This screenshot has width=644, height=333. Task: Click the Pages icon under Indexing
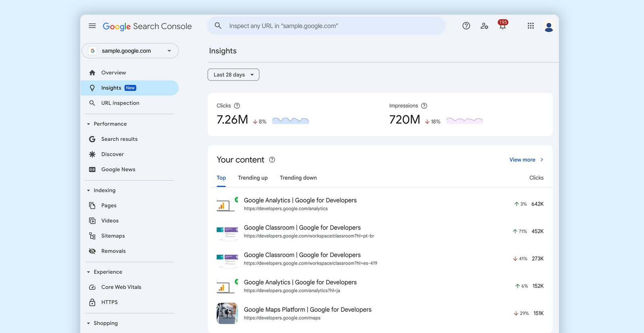(x=92, y=206)
